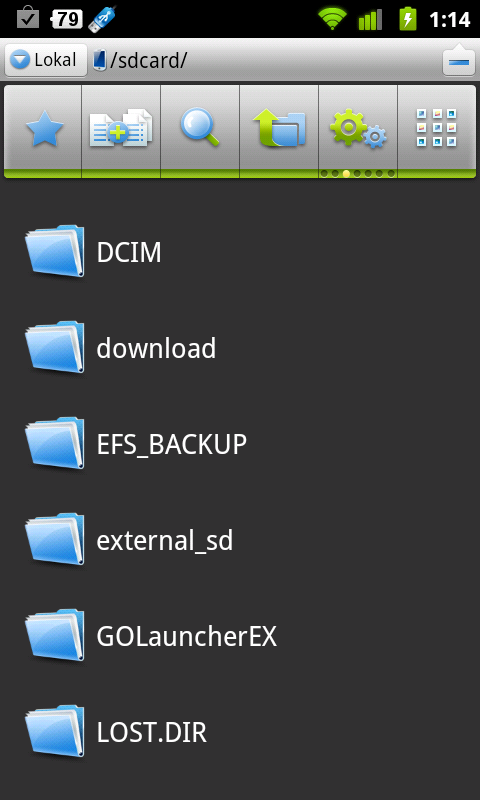Screen dimensions: 480x800
Task: Open the DCIM folder
Action: (240, 252)
